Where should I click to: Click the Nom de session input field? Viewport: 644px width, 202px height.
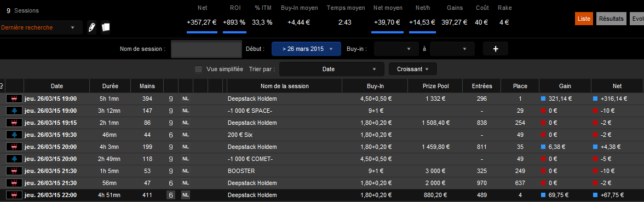tap(206, 49)
